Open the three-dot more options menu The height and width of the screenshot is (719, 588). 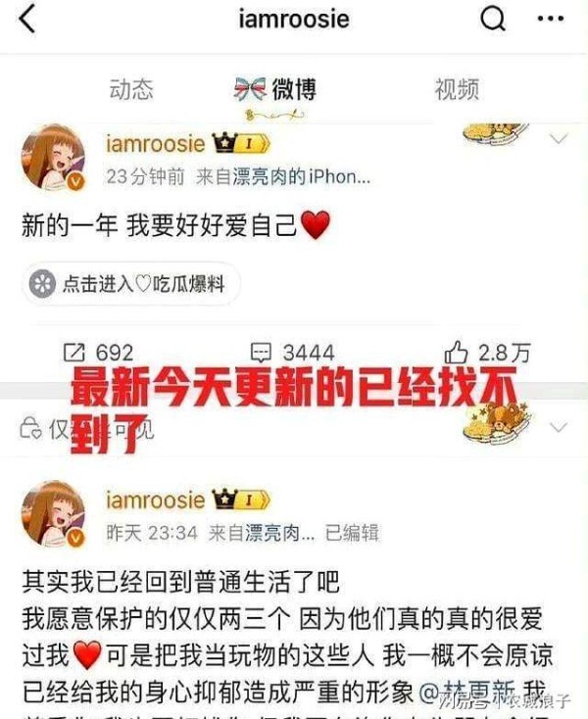coord(550,19)
